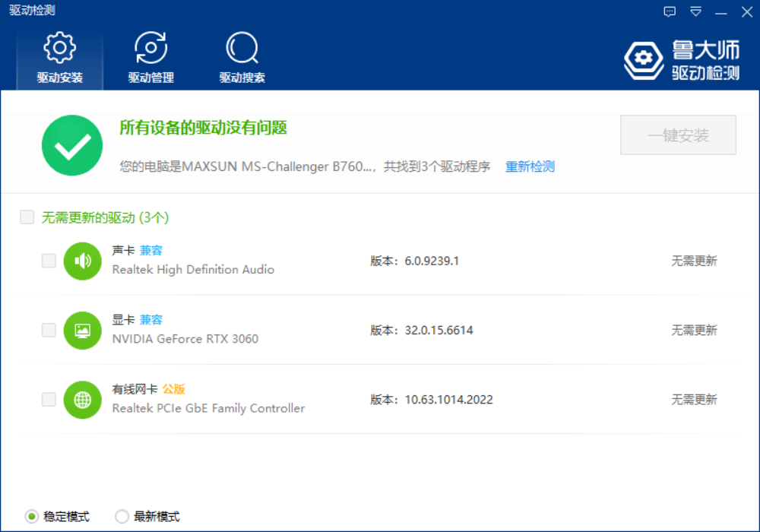The image size is (760, 532).
Task: Click the graphics card display icon
Action: pyautogui.click(x=83, y=331)
